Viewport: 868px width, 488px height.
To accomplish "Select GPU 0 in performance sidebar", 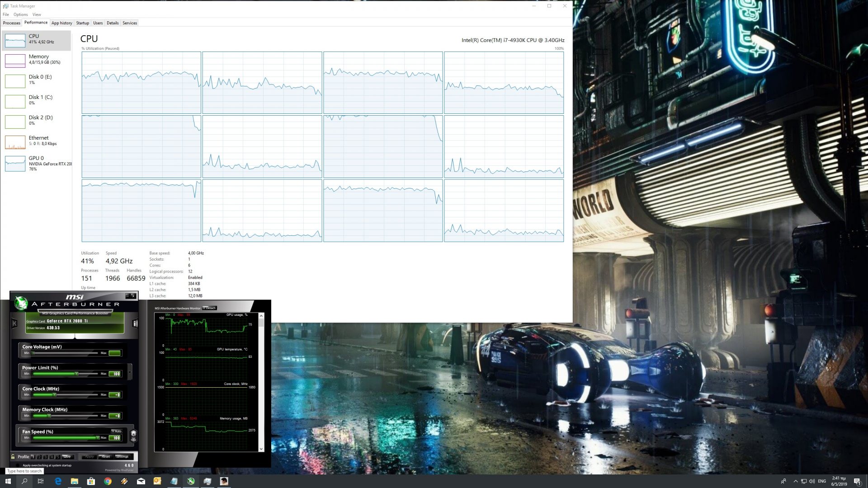I will (x=36, y=163).
